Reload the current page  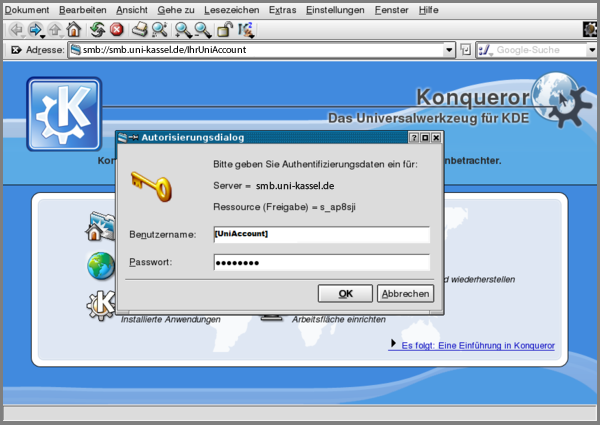(97, 29)
